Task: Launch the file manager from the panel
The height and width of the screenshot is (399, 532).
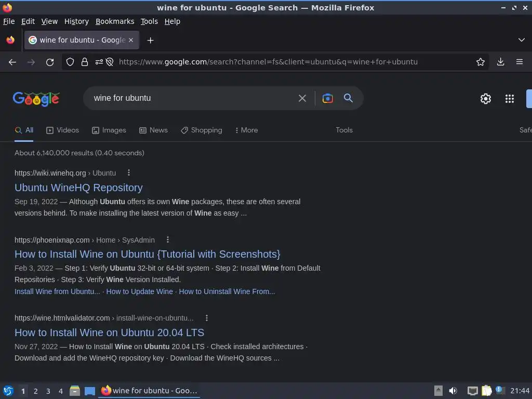Action: (x=75, y=391)
